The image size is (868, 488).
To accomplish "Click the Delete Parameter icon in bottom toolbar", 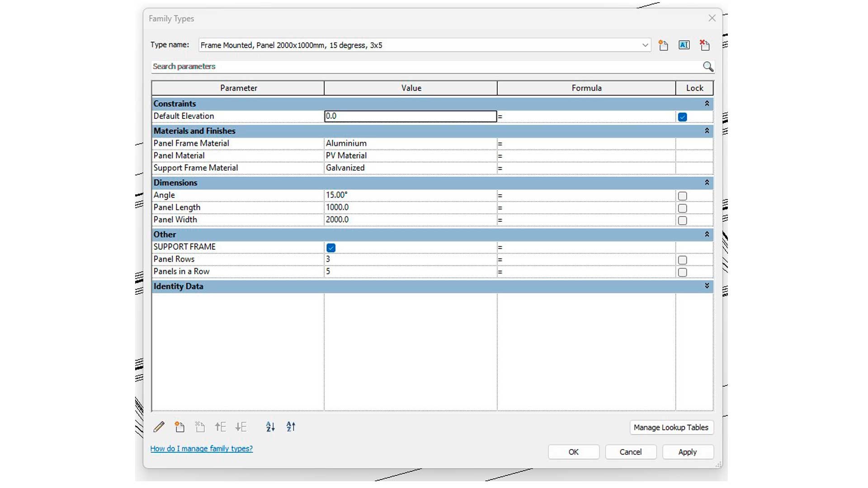I will pos(200,427).
